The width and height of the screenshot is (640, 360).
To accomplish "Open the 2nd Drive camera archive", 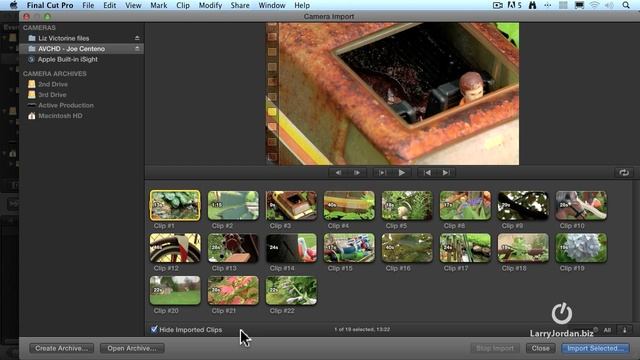I will tap(53, 84).
